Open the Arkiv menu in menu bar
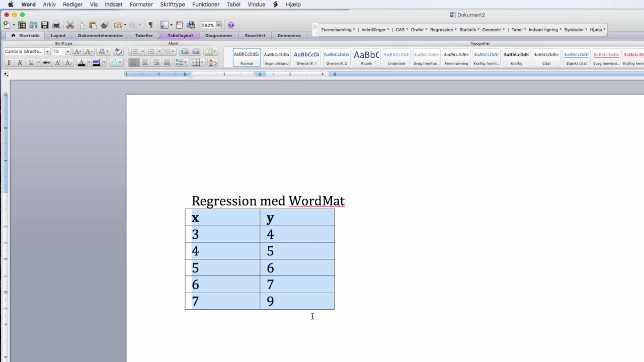The image size is (644, 362). click(x=49, y=5)
